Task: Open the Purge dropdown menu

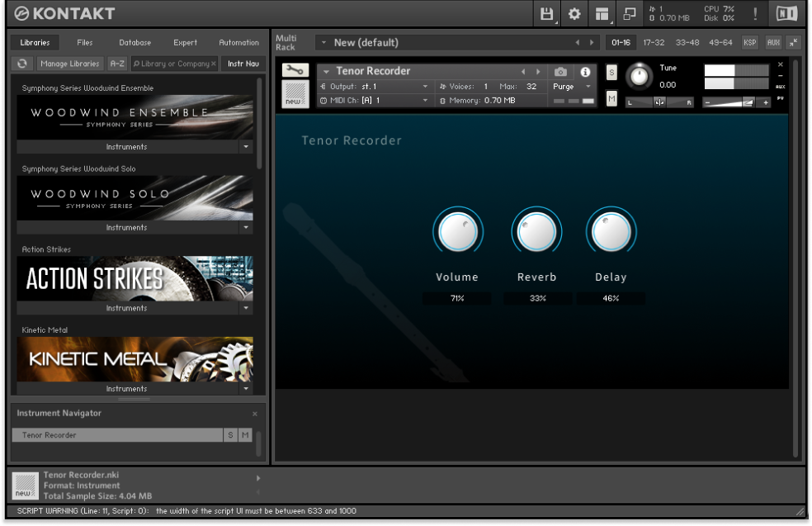Action: (x=573, y=87)
